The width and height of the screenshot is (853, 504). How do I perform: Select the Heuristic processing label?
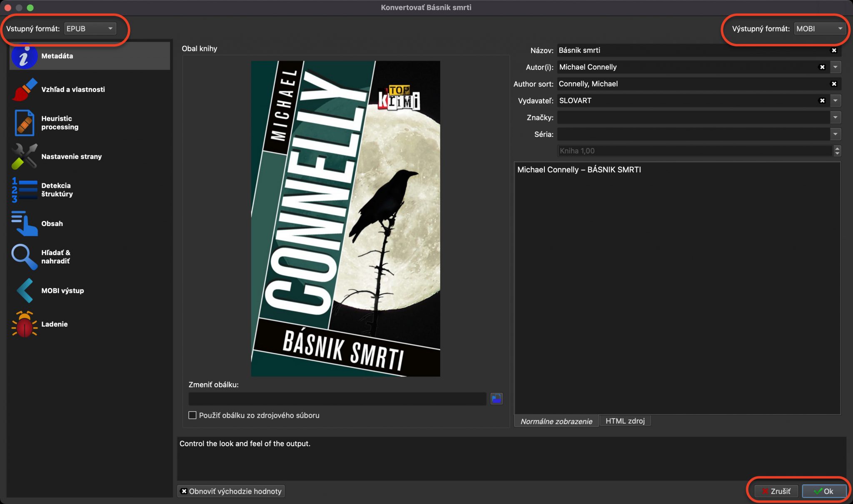[60, 123]
